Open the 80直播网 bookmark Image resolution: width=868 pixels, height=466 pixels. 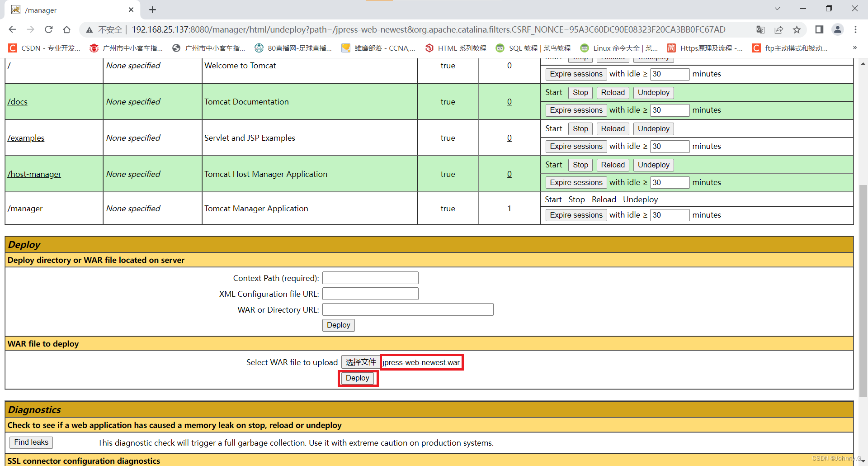click(293, 48)
